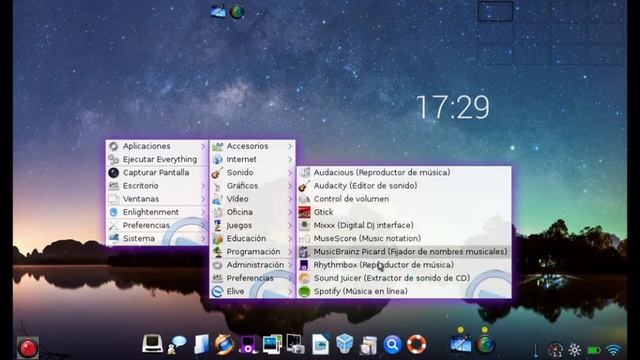The image size is (640, 360).
Task: Open the terminal computer dock icon
Action: click(152, 344)
